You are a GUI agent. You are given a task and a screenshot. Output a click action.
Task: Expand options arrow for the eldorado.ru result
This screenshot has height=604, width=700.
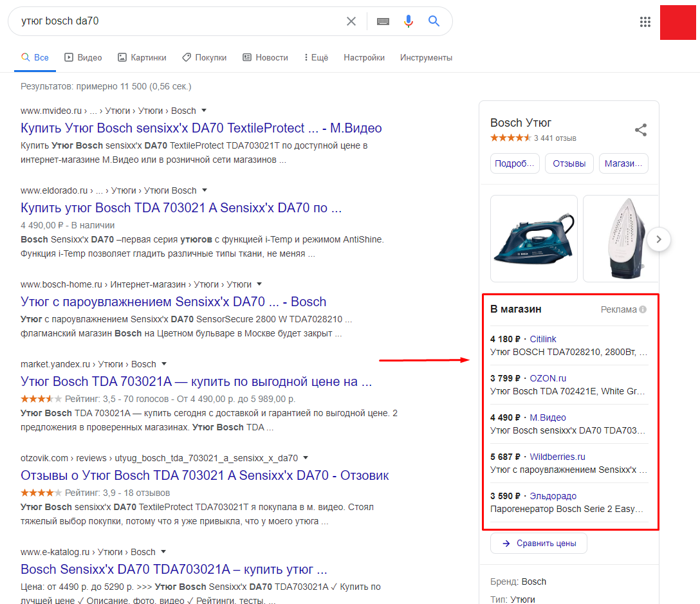205,190
